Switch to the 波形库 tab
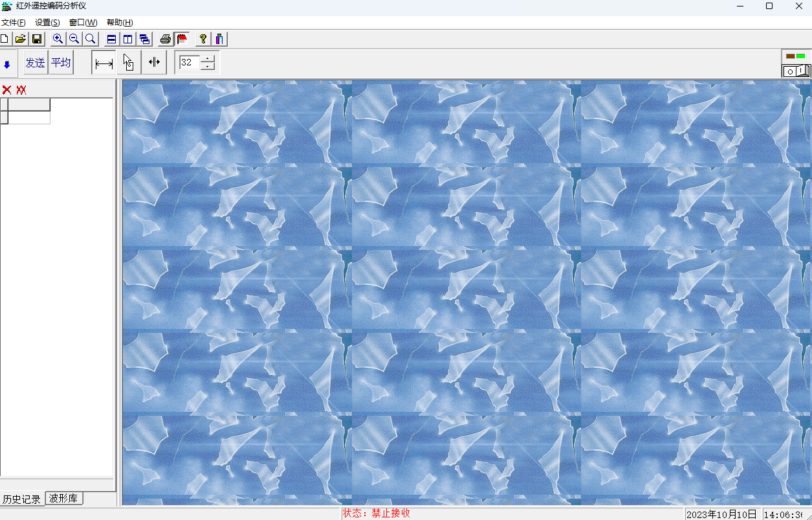Image resolution: width=812 pixels, height=520 pixels. point(63,498)
